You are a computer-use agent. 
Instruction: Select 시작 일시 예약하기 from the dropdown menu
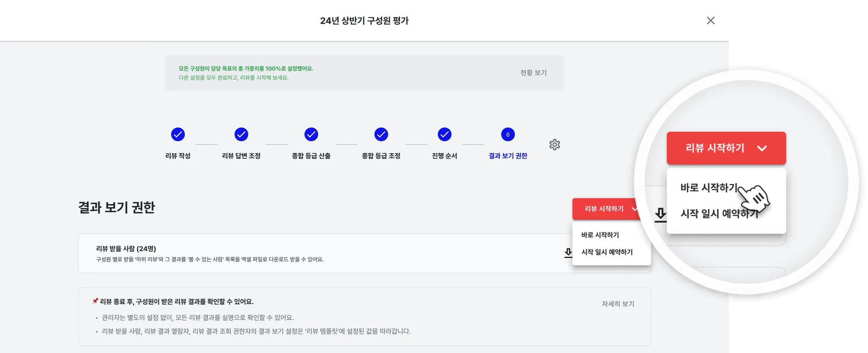click(607, 252)
